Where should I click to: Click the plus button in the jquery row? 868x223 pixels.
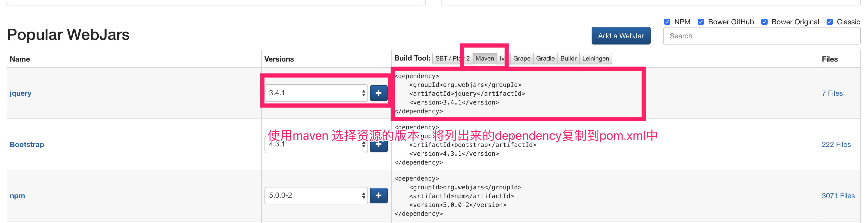tap(378, 93)
